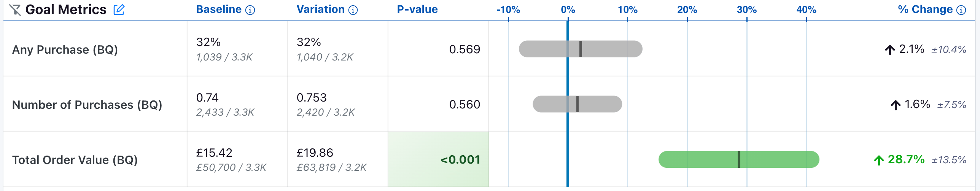Click the up arrow for Number of Purchases
Viewport: 980px width, 191px height.
tap(895, 105)
